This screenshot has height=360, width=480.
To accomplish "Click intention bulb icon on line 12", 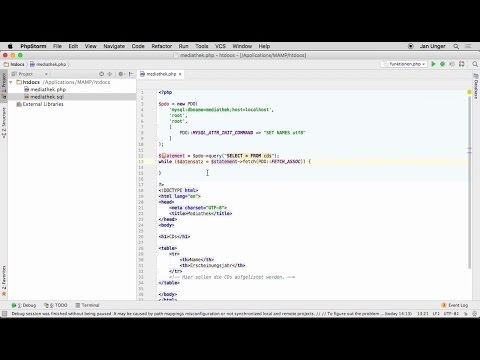I will coord(163,156).
